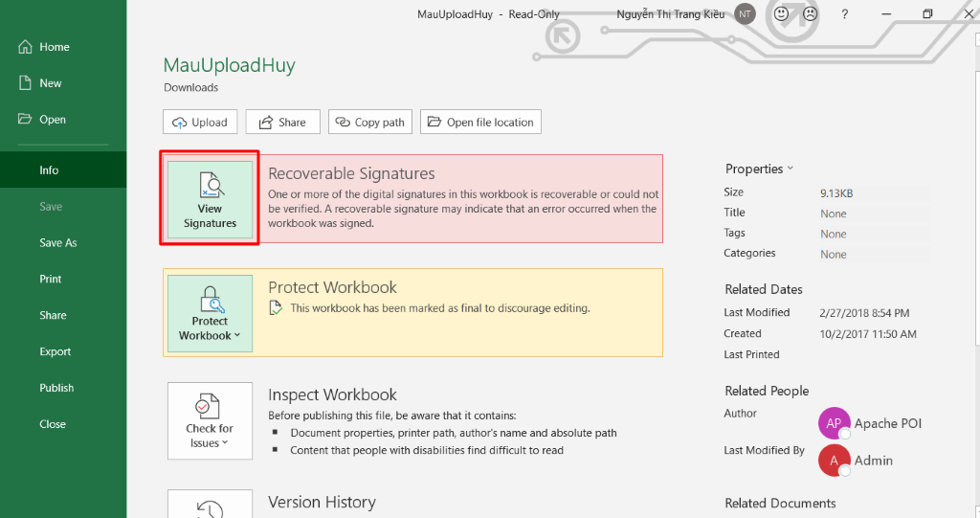The height and width of the screenshot is (518, 980).
Task: Click Open file location button
Action: pos(480,123)
